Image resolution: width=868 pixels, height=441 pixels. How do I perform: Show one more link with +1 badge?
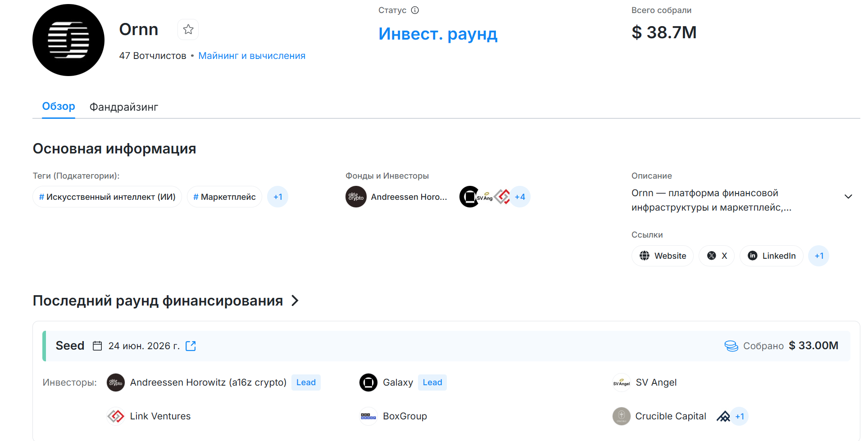pos(819,256)
